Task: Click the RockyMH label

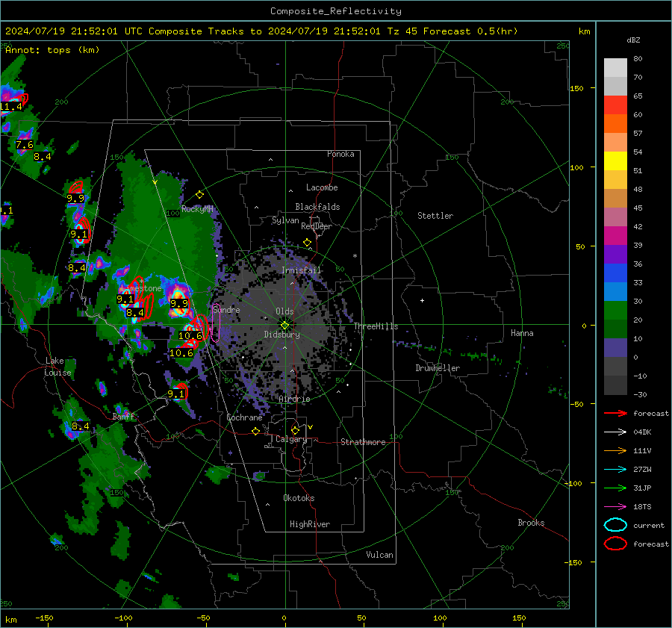Action: 197,209
